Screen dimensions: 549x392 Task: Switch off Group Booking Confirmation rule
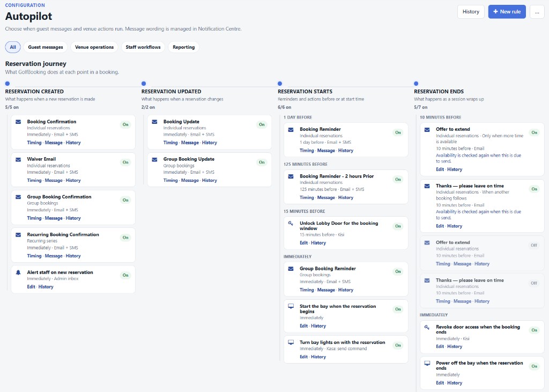coord(125,200)
